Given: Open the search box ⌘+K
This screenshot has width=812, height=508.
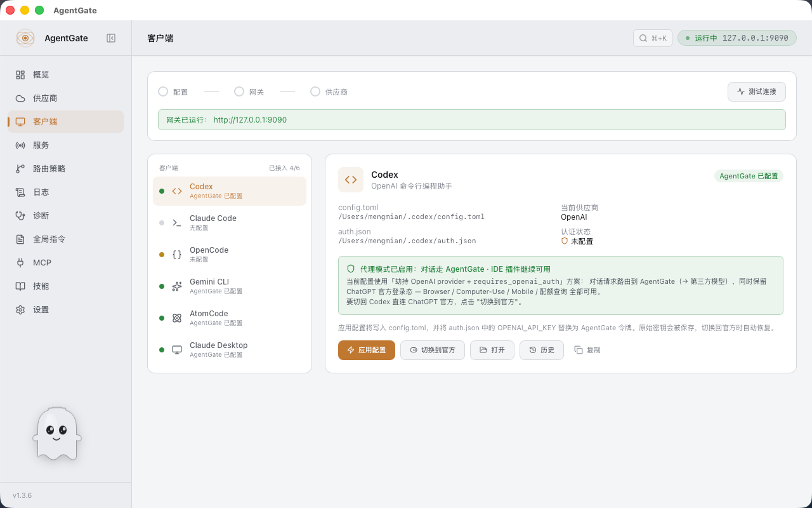Looking at the screenshot, I should (653, 38).
